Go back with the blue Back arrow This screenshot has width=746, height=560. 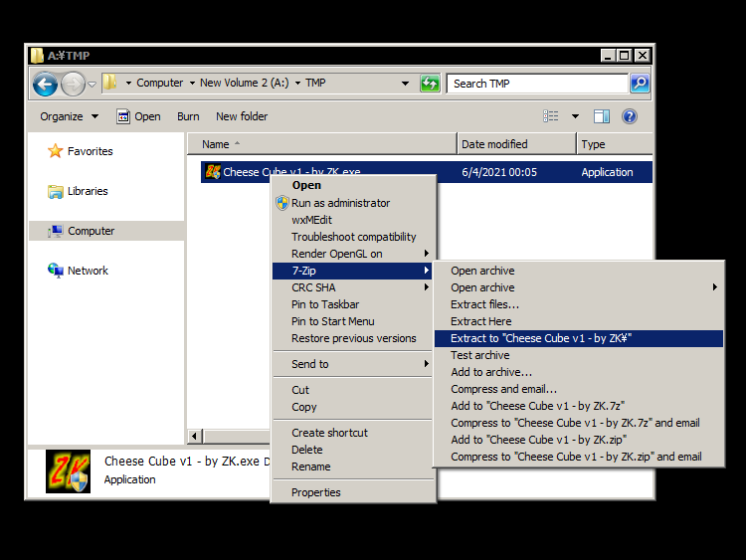click(x=45, y=85)
